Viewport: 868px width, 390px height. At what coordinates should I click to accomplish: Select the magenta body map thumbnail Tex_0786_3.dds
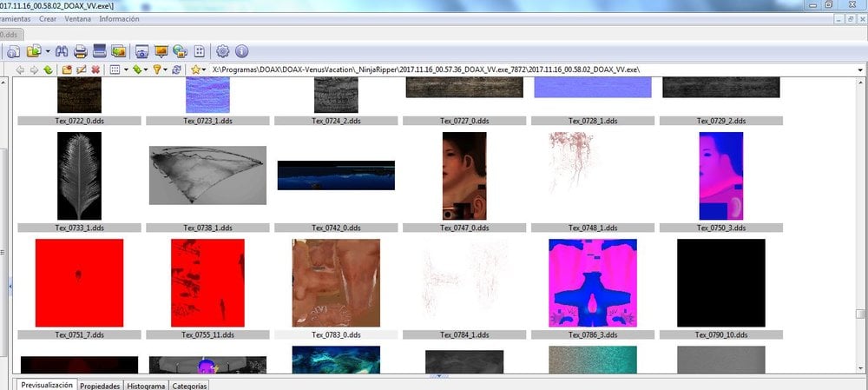(x=593, y=282)
